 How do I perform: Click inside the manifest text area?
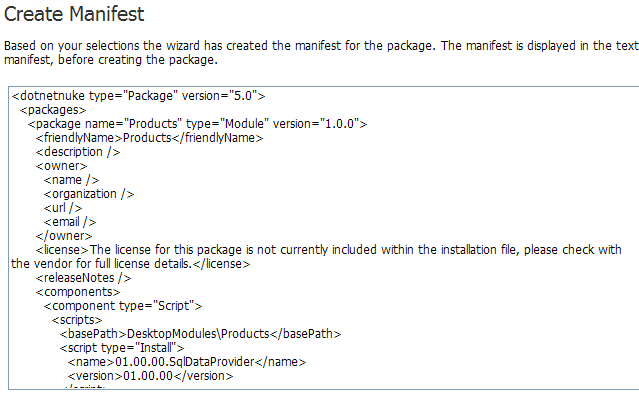pos(324,238)
